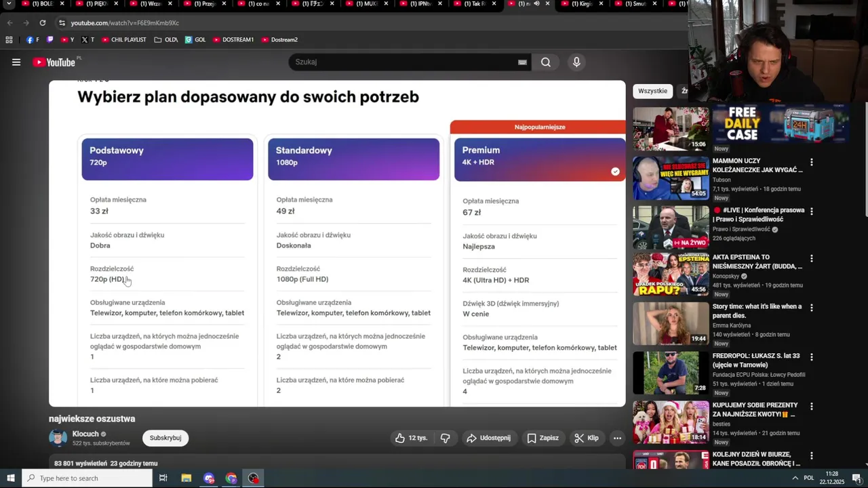Open the Klocuch channel avatar

[x=58, y=438]
